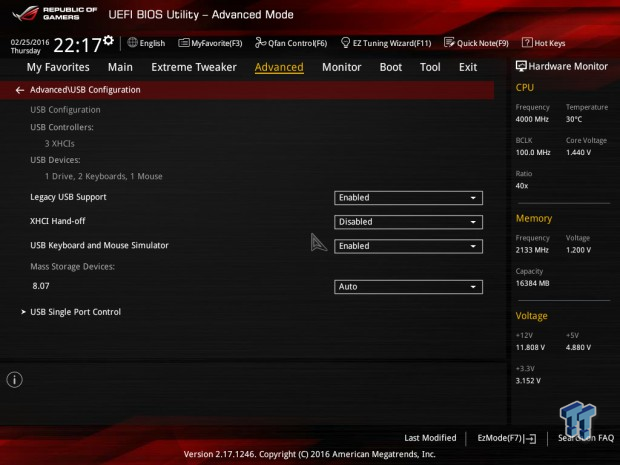Image resolution: width=620 pixels, height=465 pixels.
Task: Click the Ratio 40x value
Action: coord(522,185)
